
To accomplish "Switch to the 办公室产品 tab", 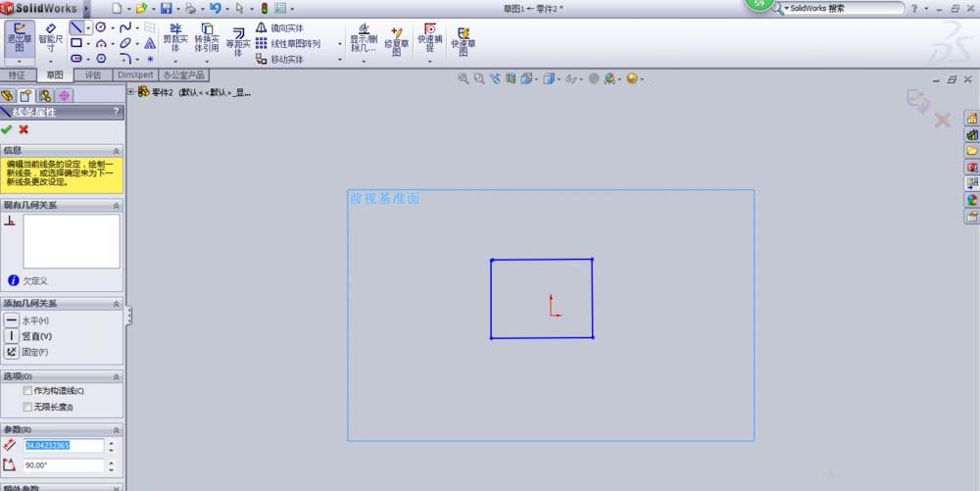I will click(x=184, y=74).
